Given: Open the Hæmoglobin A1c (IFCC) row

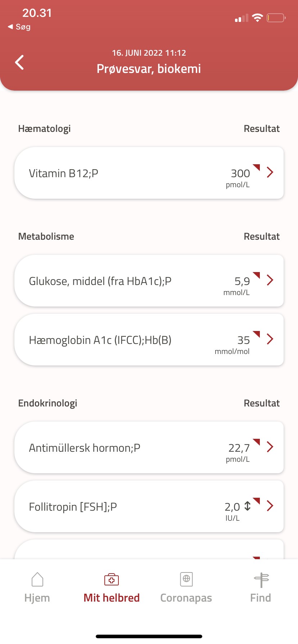Looking at the screenshot, I should [100, 340].
